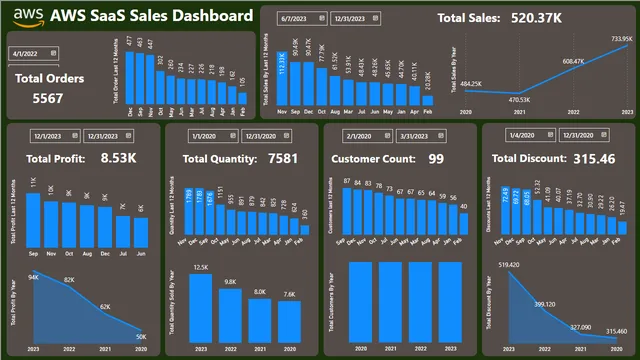Click the 519.420 label in discount area chart
Screen dimensions: 640x360
(x=509, y=264)
